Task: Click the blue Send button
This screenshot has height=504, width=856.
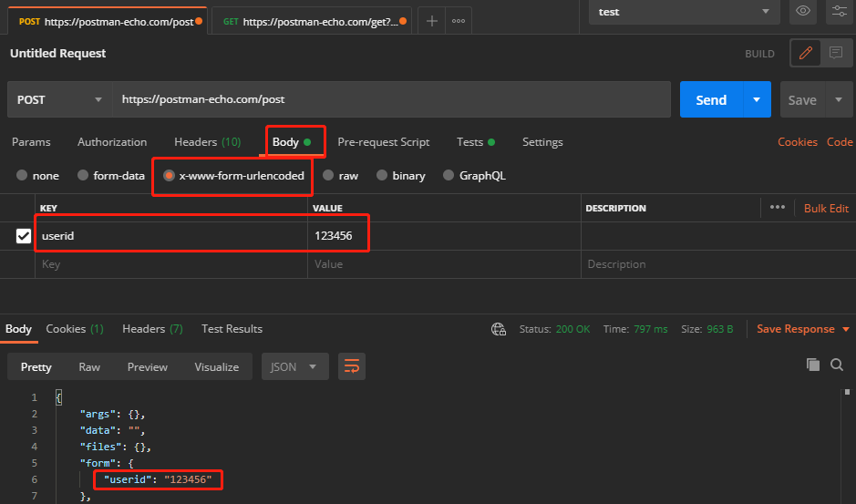Action: (x=711, y=99)
